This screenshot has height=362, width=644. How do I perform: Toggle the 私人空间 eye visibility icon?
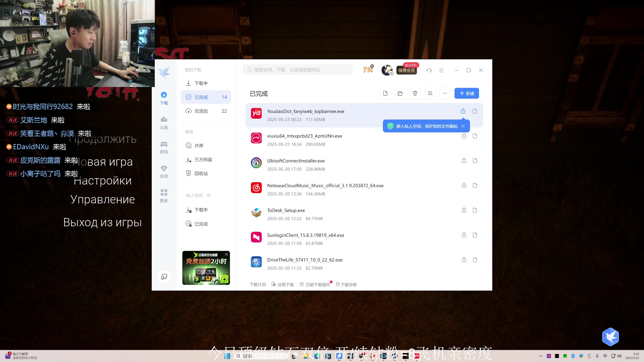[209, 195]
